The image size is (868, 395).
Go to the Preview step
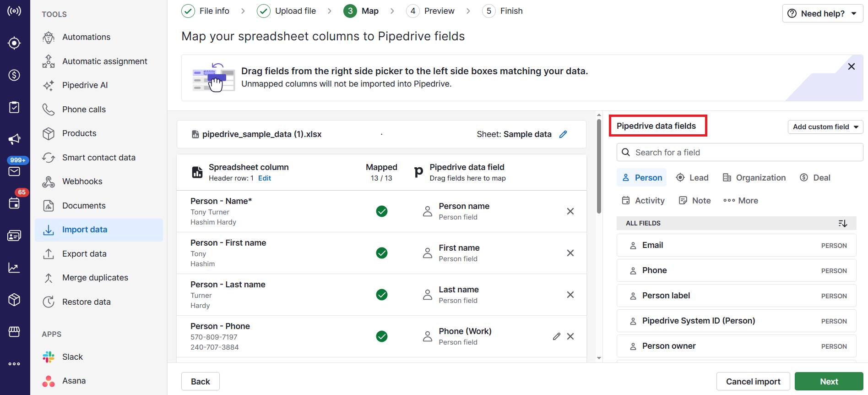[430, 11]
